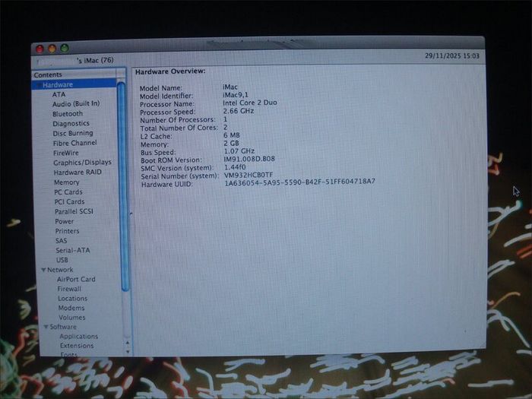This screenshot has width=532, height=399.
Task: Click the Bus Speed value 1.07 GHz
Action: (x=239, y=151)
